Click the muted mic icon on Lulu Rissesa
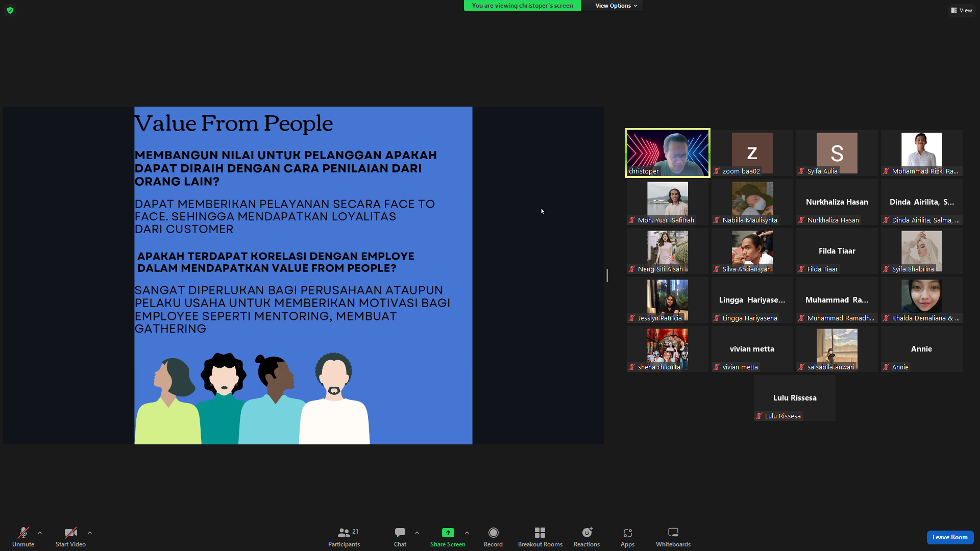The image size is (980, 551). point(759,416)
